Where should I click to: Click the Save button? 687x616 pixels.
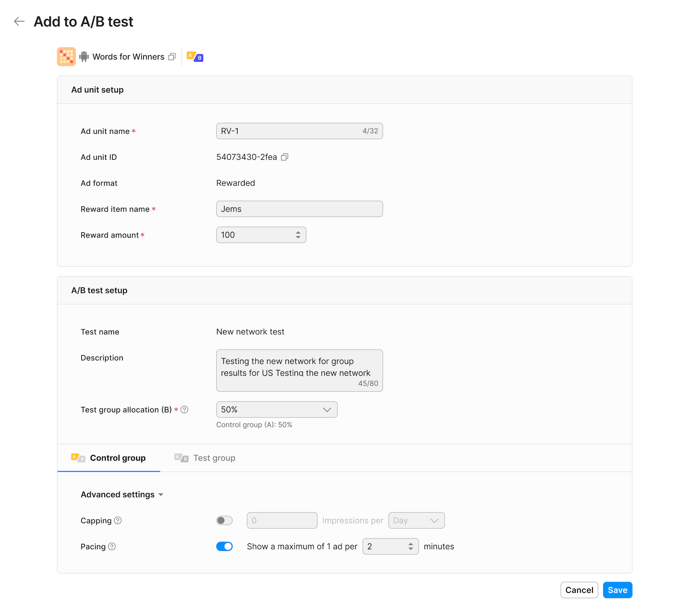click(617, 590)
